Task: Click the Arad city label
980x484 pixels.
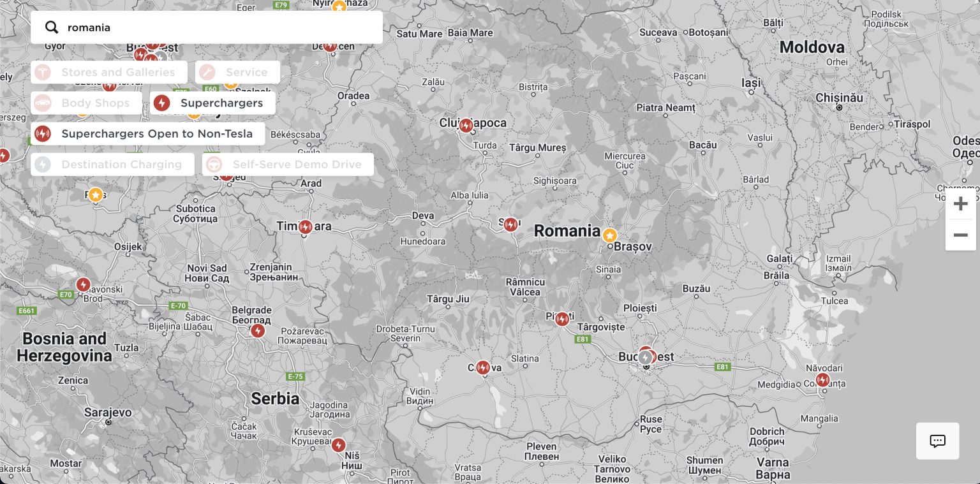Action: [311, 183]
